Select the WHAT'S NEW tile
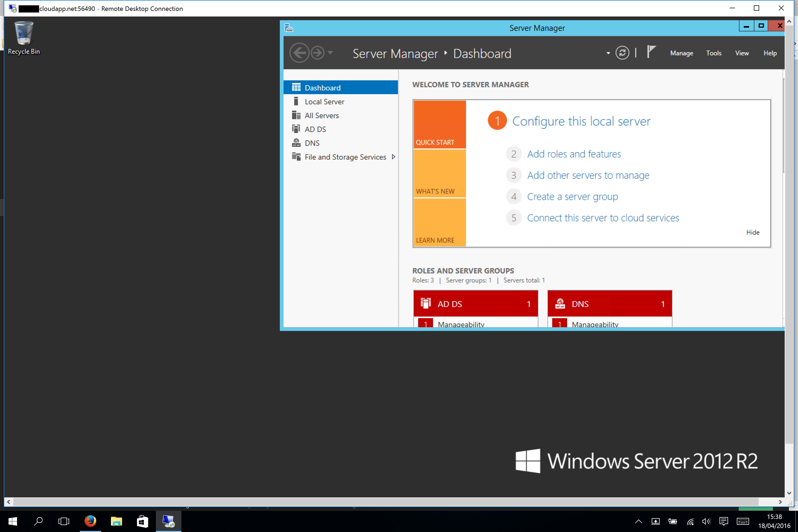 [x=440, y=173]
